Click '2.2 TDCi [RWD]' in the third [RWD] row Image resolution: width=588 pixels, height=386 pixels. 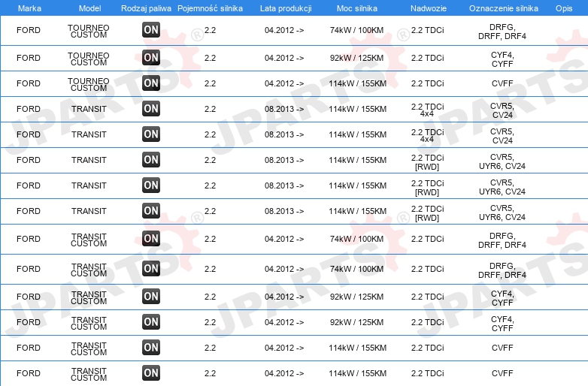coord(428,213)
